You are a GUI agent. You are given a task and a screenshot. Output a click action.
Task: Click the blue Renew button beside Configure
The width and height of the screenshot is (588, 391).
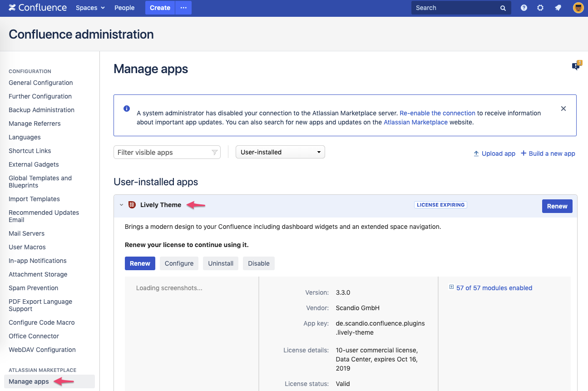[x=140, y=263]
